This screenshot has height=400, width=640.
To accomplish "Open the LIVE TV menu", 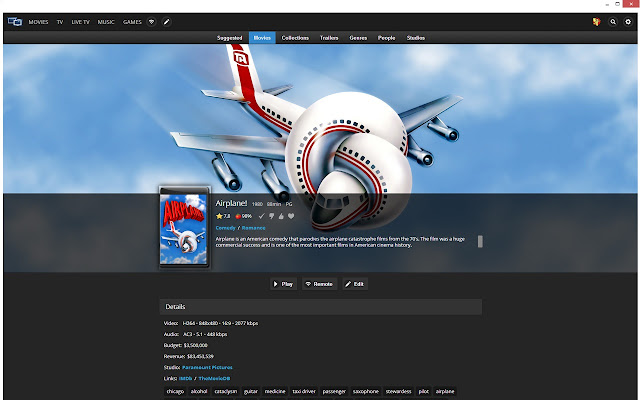I will click(80, 22).
